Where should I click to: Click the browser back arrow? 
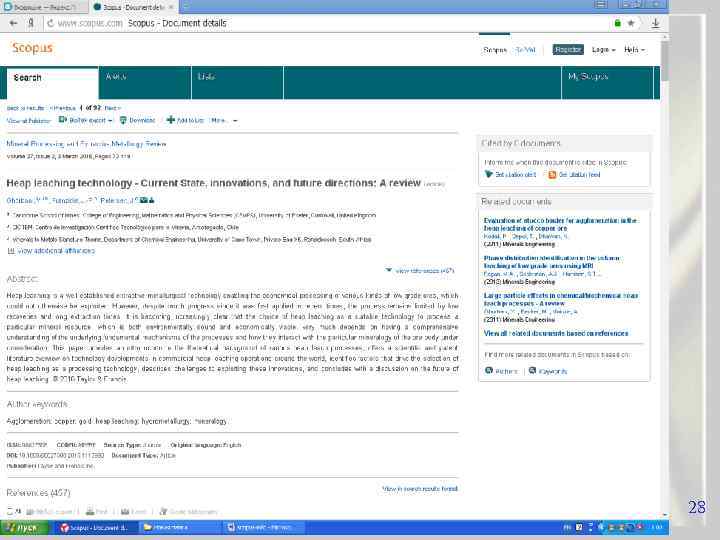(x=14, y=23)
